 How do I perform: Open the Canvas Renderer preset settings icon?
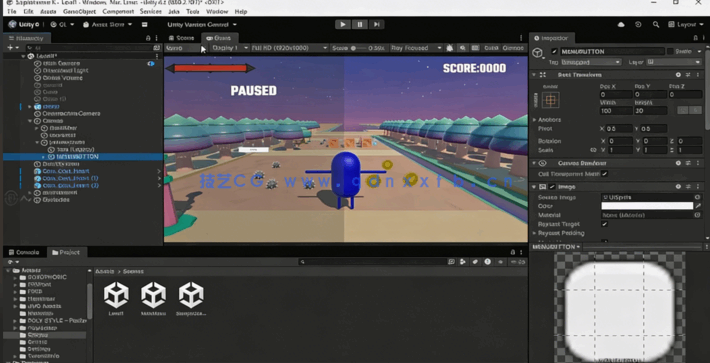688,163
